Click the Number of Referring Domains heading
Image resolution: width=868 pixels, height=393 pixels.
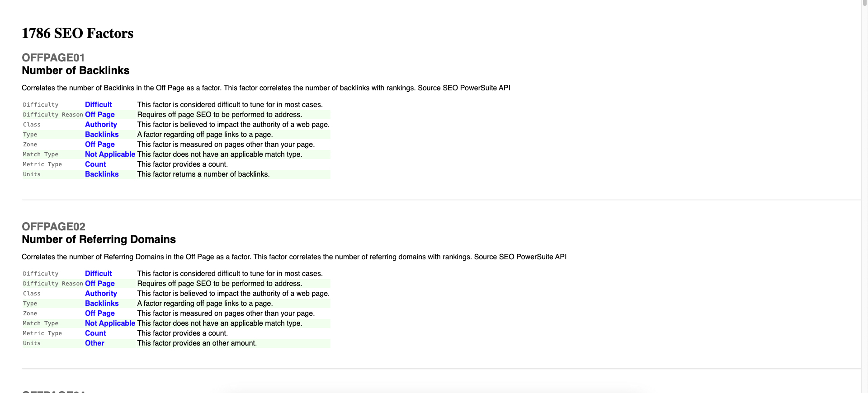(x=99, y=239)
